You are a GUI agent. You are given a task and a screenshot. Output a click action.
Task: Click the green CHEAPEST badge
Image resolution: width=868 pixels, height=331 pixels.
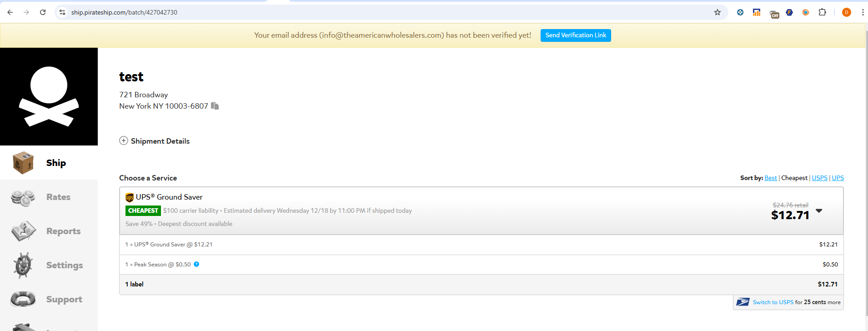[143, 211]
